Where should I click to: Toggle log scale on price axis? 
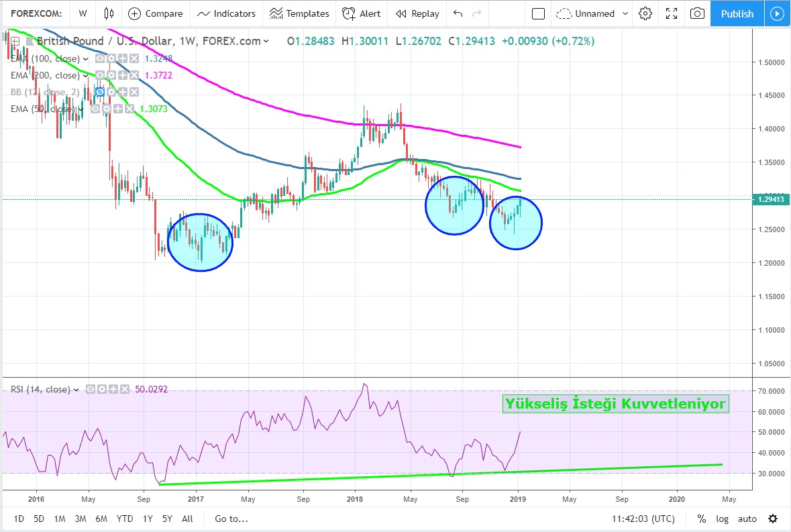tap(722, 519)
